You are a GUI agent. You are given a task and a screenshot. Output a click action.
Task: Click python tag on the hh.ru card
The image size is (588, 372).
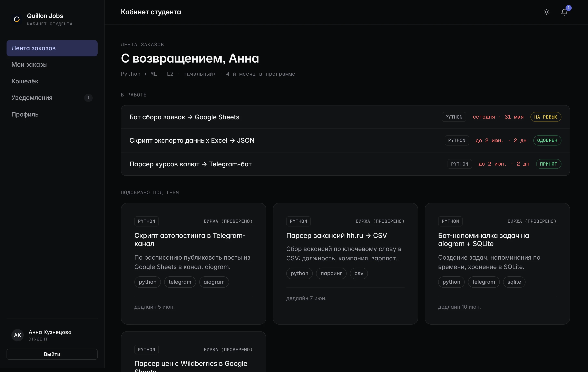click(x=299, y=273)
